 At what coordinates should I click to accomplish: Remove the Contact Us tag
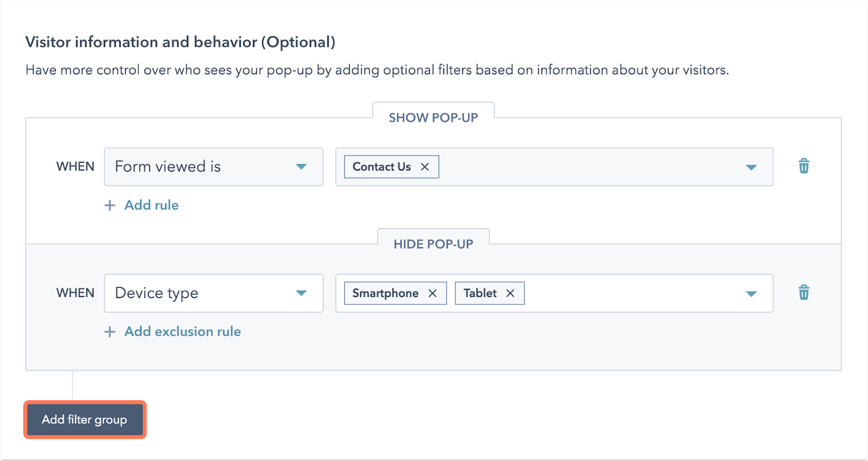pos(425,167)
